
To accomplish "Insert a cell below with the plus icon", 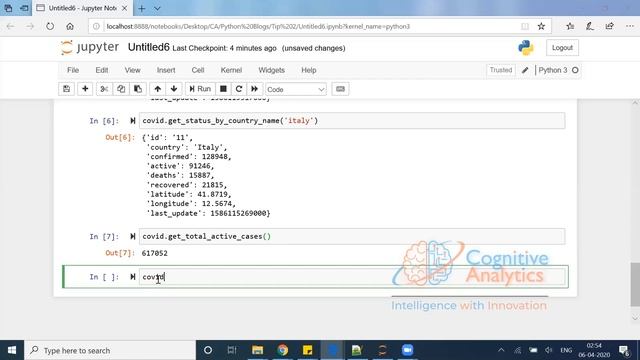I will [x=85, y=89].
